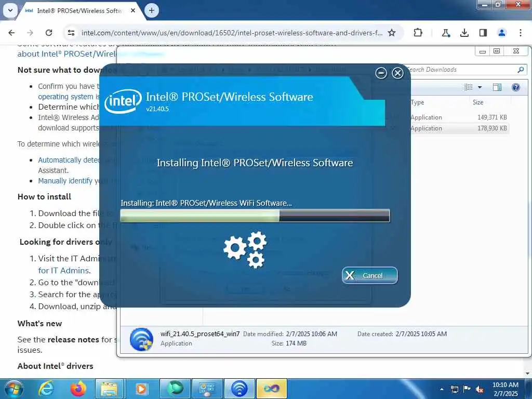Go back in Chrome browser

click(11, 33)
